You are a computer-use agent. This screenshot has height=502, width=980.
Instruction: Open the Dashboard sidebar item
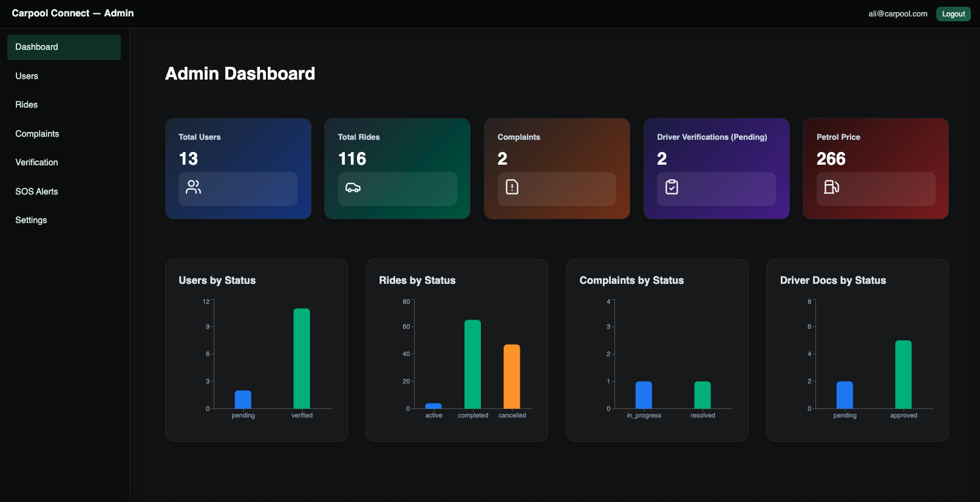pyautogui.click(x=64, y=47)
